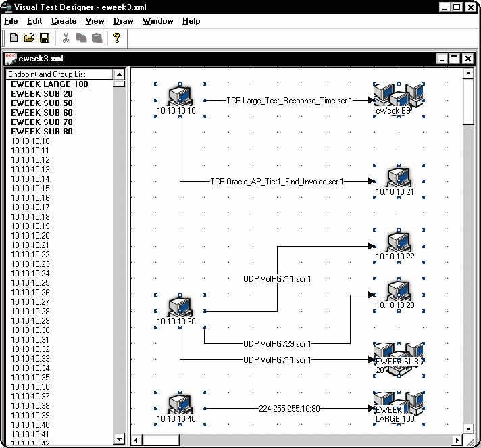The width and height of the screenshot is (481, 448).
Task: Select 10.10.10.15 in the endpoint list
Action: [30, 189]
